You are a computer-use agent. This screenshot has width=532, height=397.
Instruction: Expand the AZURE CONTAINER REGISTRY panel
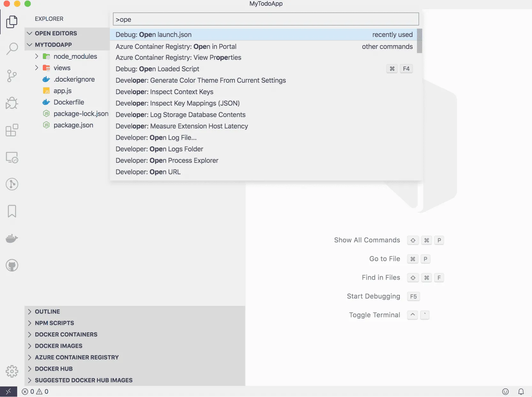tap(135, 357)
